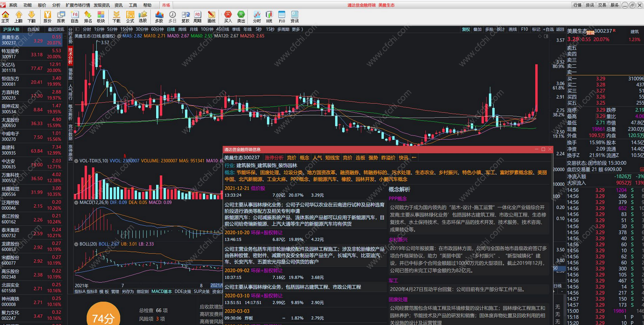
Task: Select the 周线 weekly period
Action: 182,29
